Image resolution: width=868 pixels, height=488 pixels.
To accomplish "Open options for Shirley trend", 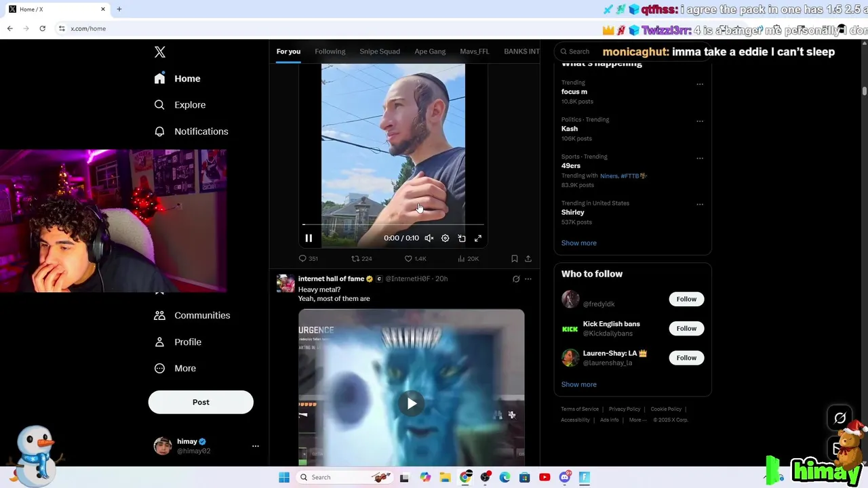I will click(700, 205).
